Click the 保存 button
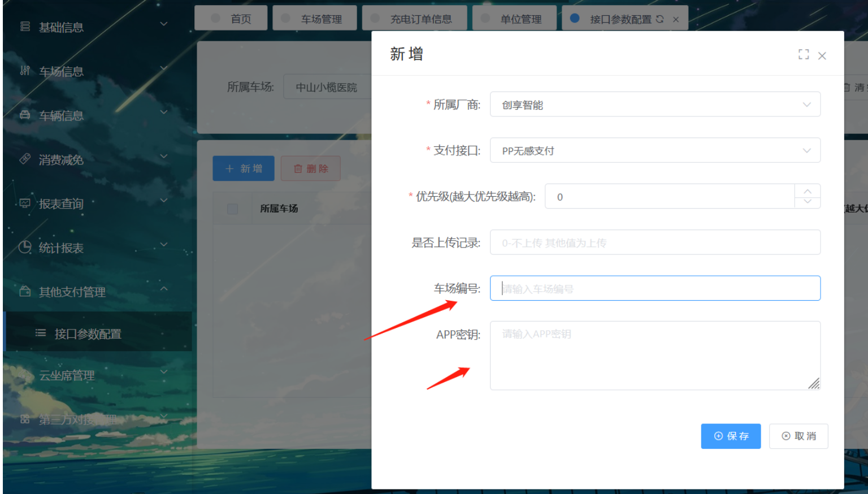 point(731,436)
